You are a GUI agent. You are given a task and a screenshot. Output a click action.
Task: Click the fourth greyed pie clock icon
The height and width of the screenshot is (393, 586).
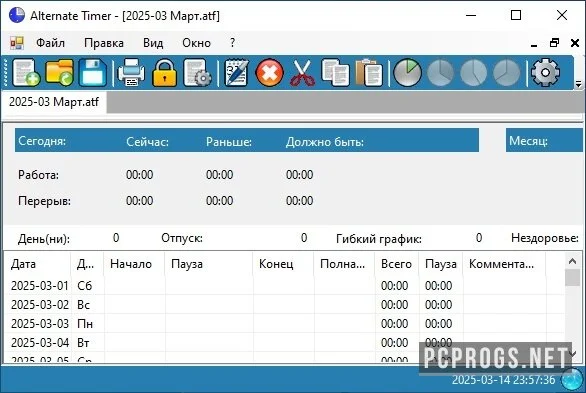(x=506, y=72)
